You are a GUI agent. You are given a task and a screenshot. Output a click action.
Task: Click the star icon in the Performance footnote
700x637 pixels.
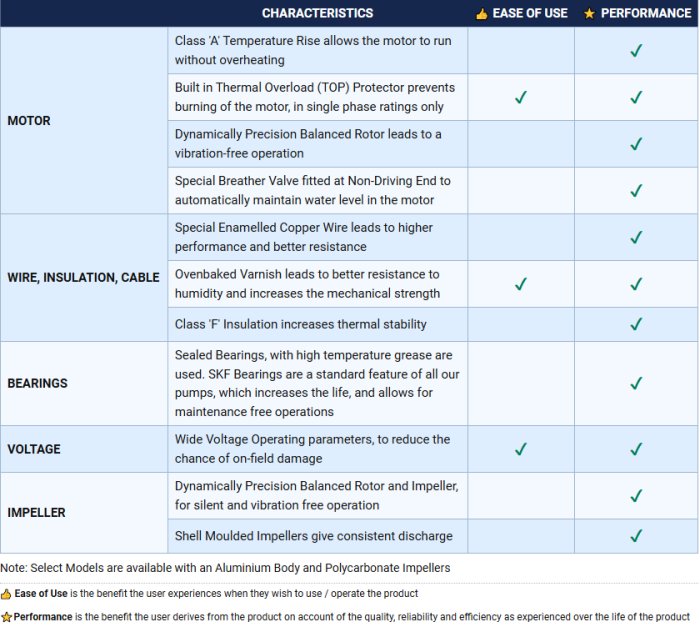(x=6, y=617)
